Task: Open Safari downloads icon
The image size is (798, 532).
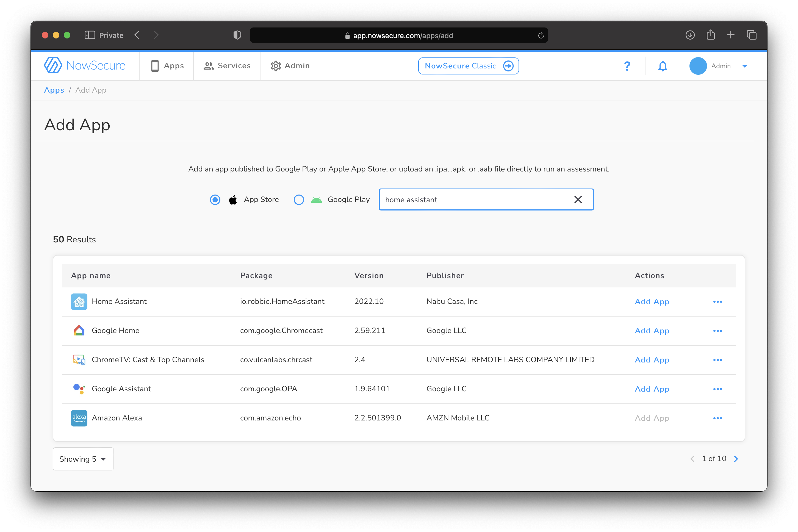Action: coord(690,35)
